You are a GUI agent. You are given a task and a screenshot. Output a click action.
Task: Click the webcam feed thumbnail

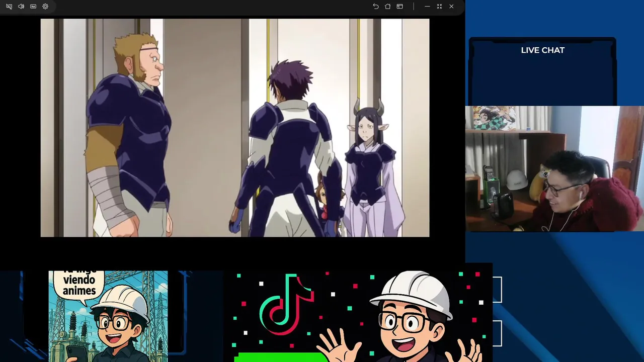[554, 168]
